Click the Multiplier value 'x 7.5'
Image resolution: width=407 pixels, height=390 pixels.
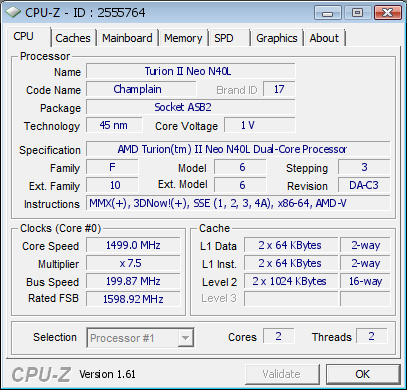(133, 263)
